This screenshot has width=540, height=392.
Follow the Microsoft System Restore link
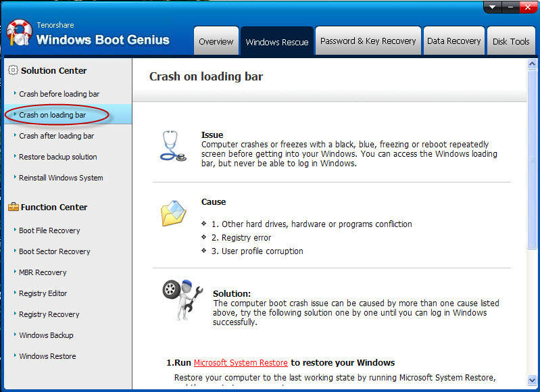(241, 363)
